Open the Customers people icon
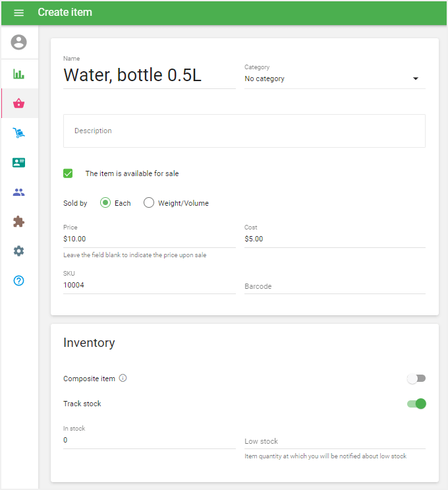Viewport: 448px width, 490px height. [x=19, y=192]
